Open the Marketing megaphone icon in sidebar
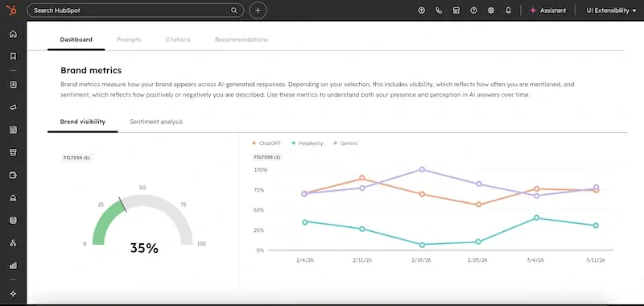 (x=13, y=107)
